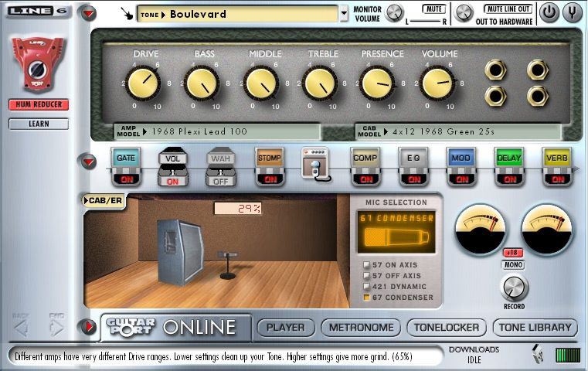The height and width of the screenshot is (371, 588).
Task: Toggle the VOL pedal ON switch
Action: tap(172, 182)
